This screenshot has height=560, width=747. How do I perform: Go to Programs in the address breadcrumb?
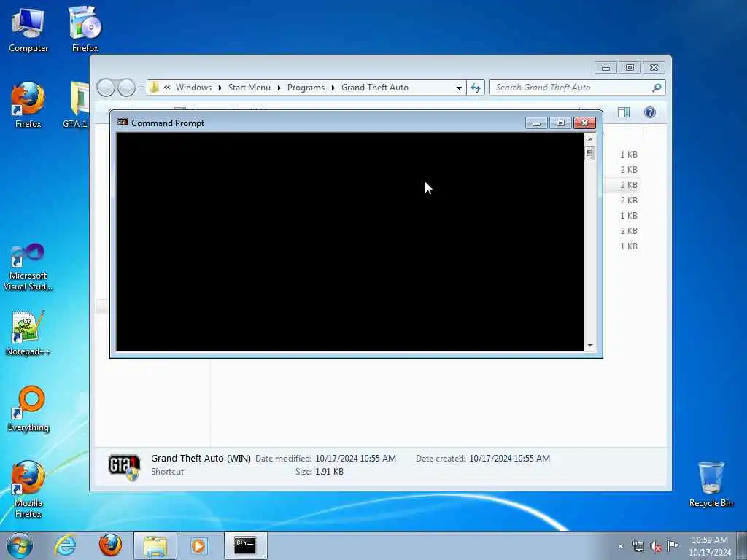(x=306, y=87)
